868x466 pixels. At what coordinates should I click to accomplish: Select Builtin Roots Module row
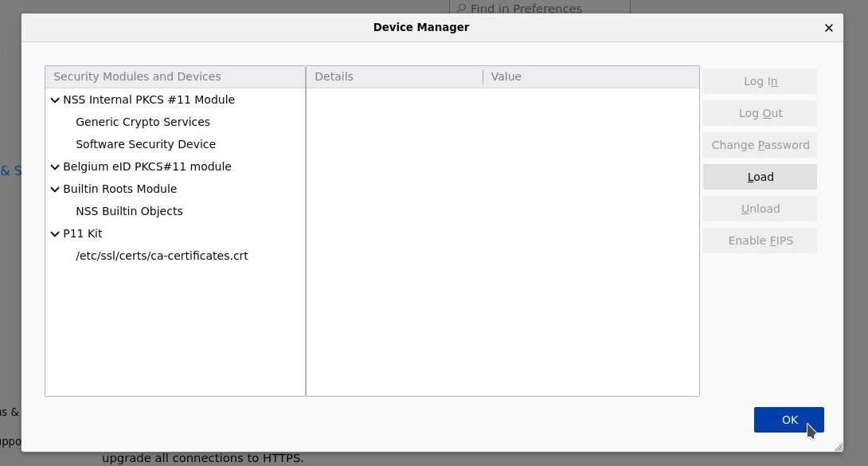[x=175, y=189]
